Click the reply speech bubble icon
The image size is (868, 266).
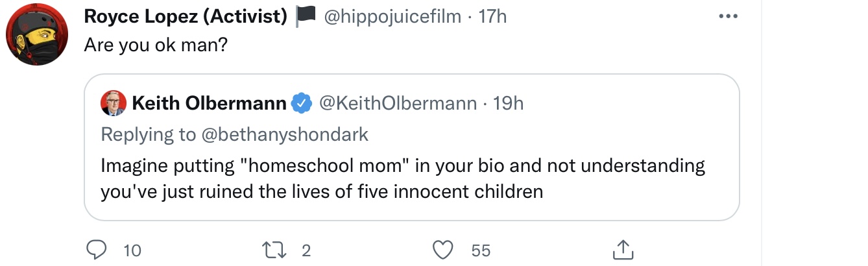[96, 250]
